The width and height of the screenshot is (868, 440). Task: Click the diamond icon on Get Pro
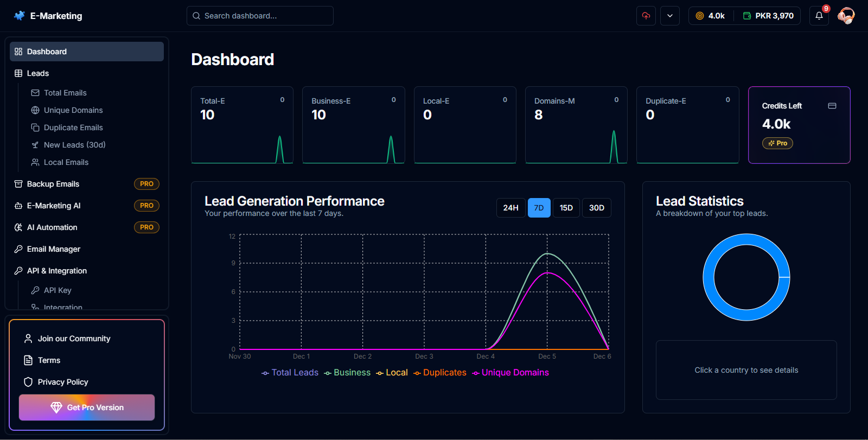tap(56, 407)
